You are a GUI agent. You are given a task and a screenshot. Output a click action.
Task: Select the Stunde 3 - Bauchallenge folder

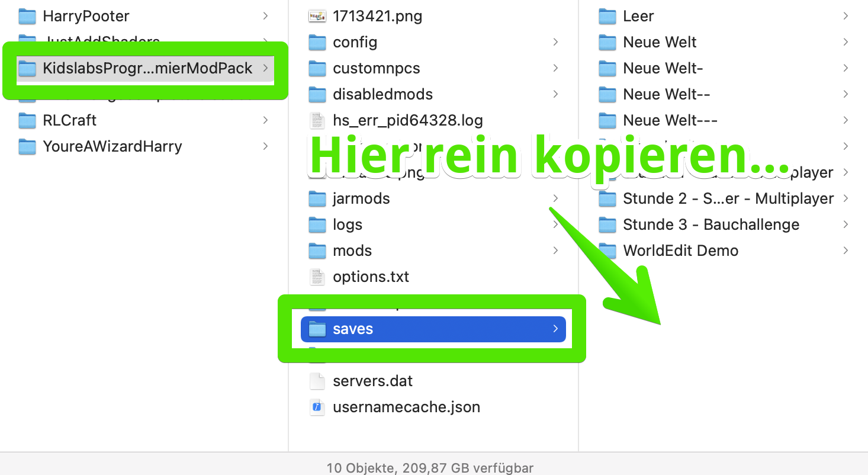pyautogui.click(x=711, y=224)
